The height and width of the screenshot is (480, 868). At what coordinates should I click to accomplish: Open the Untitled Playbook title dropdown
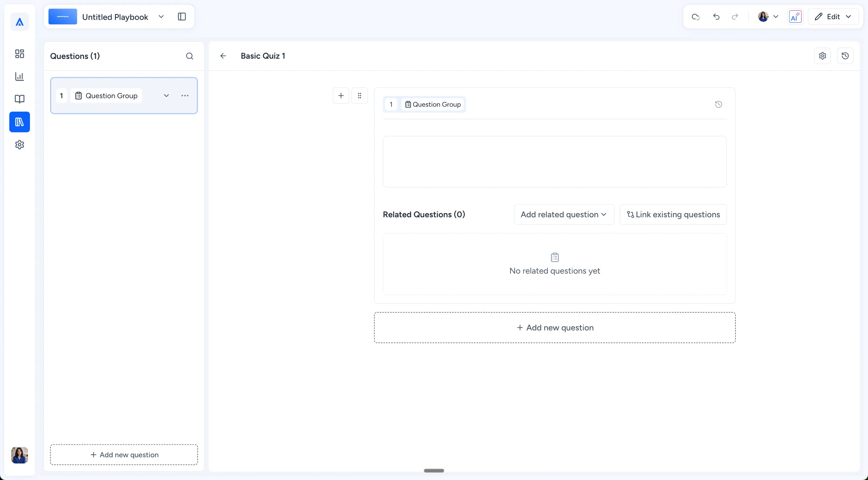click(161, 17)
